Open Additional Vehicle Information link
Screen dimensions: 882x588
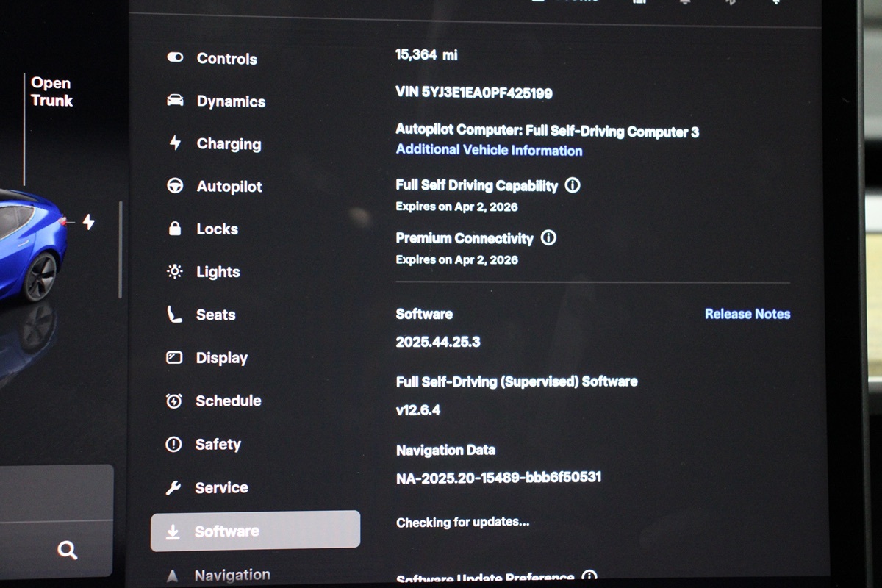(x=489, y=150)
